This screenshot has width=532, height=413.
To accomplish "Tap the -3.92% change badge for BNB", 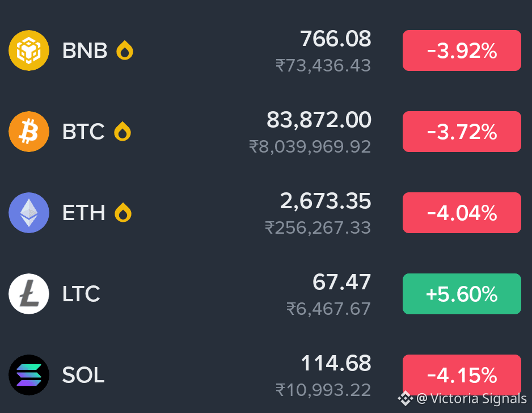I will pyautogui.click(x=462, y=50).
